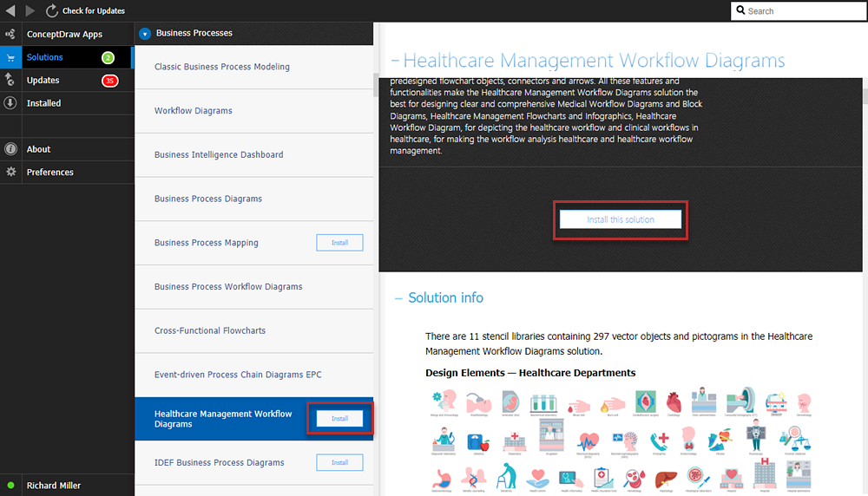Viewport: 868px width, 496px height.
Task: Collapse the Solution info section
Action: (x=398, y=298)
